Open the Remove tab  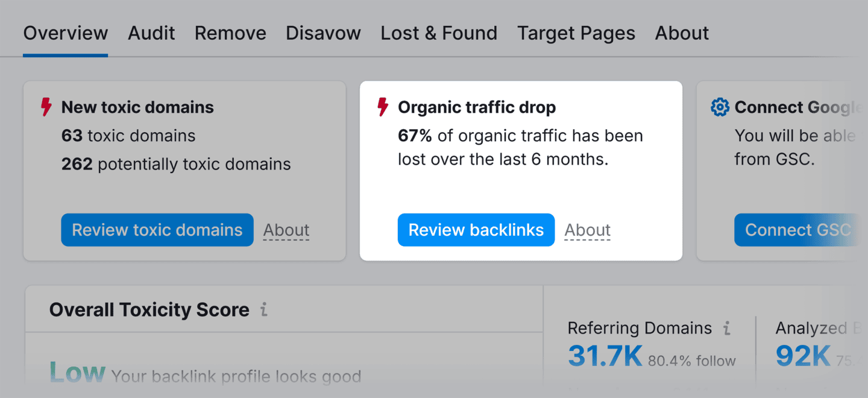pyautogui.click(x=230, y=33)
